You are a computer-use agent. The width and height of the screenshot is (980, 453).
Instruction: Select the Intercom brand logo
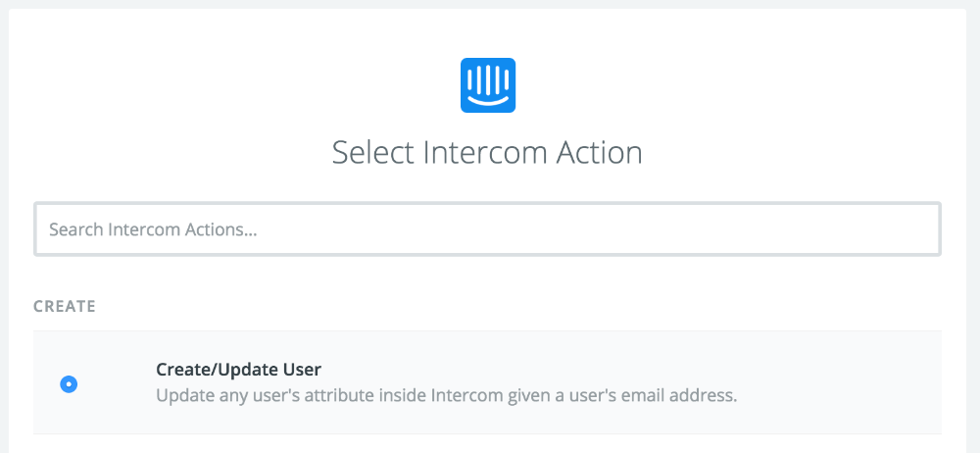[x=488, y=84]
